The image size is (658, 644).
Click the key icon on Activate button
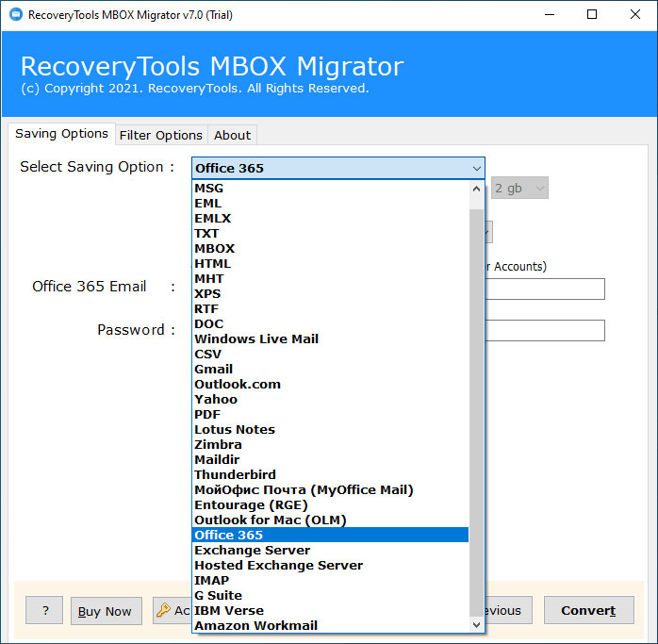tap(163, 610)
